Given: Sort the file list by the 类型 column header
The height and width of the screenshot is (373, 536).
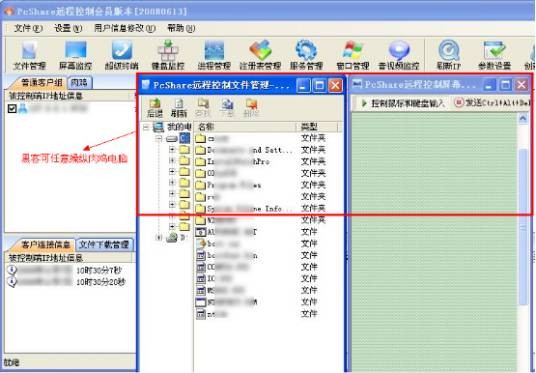Looking at the screenshot, I should point(317,127).
